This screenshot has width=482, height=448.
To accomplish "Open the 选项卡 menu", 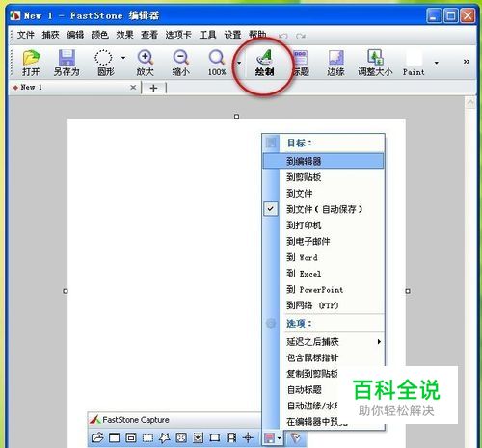I will [x=178, y=35].
